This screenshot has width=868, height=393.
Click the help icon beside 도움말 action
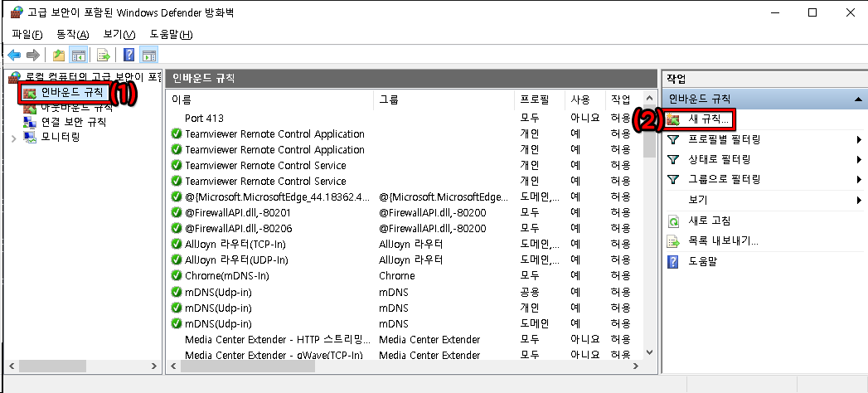click(x=673, y=262)
